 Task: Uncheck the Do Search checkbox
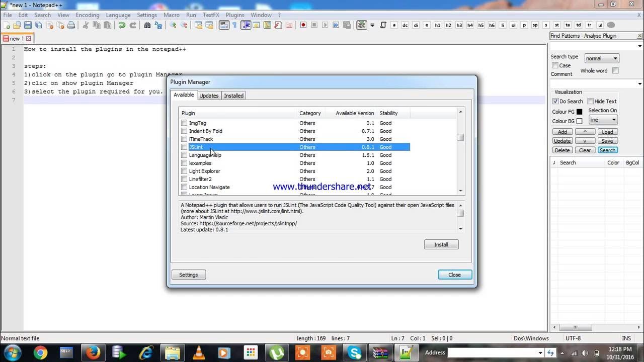pyautogui.click(x=555, y=101)
